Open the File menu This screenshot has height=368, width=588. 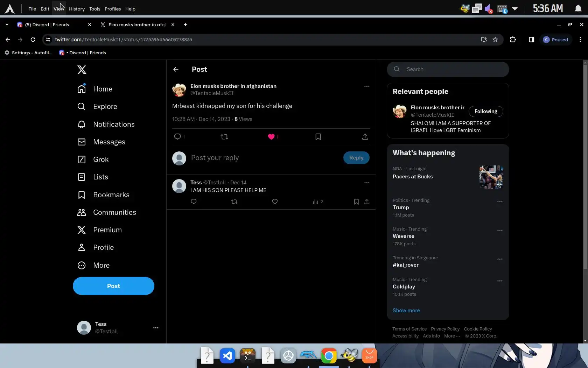click(32, 9)
